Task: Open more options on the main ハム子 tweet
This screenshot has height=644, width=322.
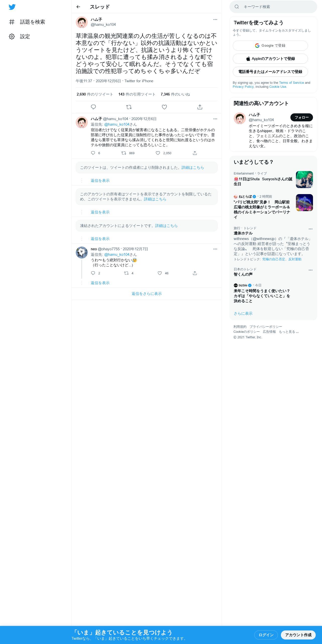Action: (215, 20)
